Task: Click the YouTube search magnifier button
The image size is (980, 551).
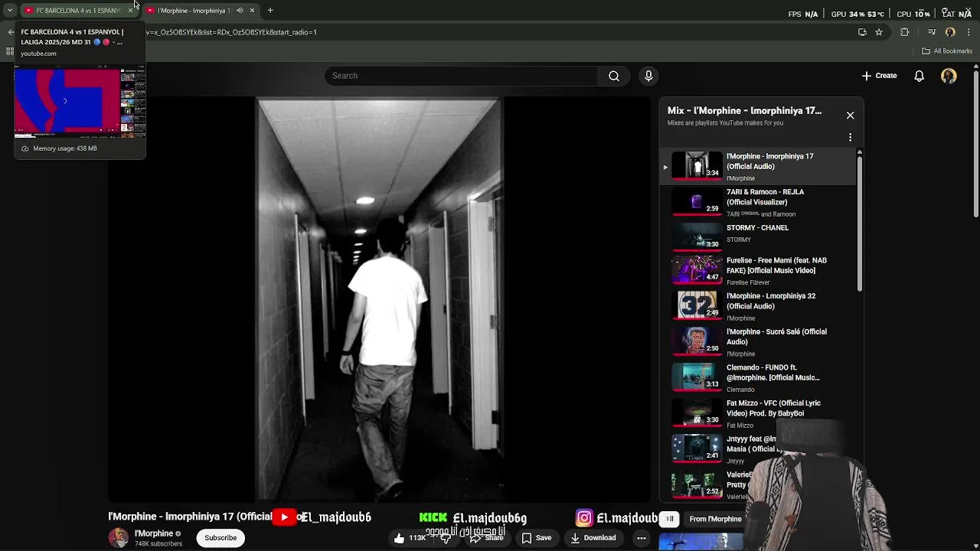Action: tap(614, 76)
